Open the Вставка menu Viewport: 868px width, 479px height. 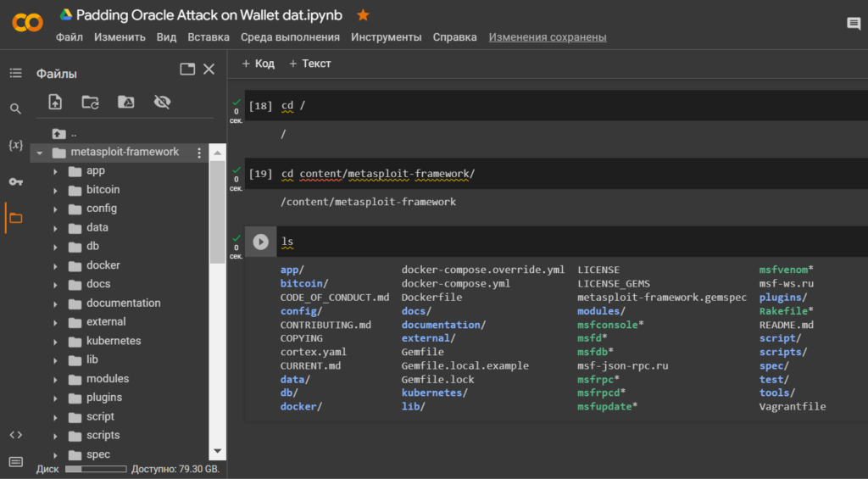click(209, 37)
